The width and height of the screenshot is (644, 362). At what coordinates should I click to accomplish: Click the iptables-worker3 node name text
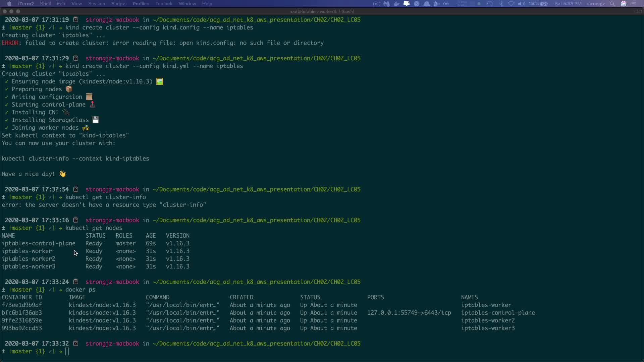[x=29, y=266]
